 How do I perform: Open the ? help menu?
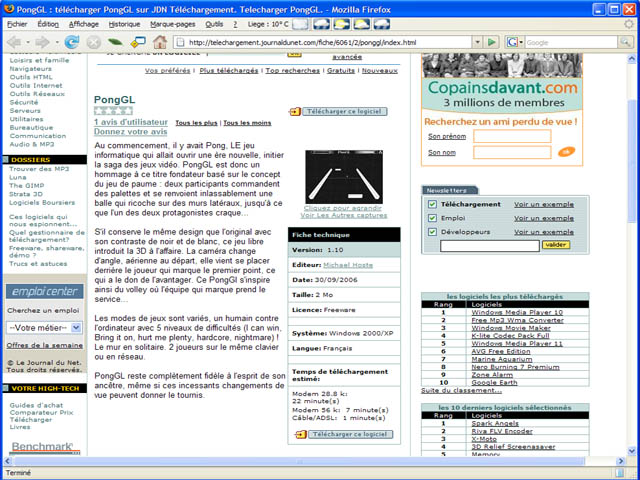coord(235,24)
